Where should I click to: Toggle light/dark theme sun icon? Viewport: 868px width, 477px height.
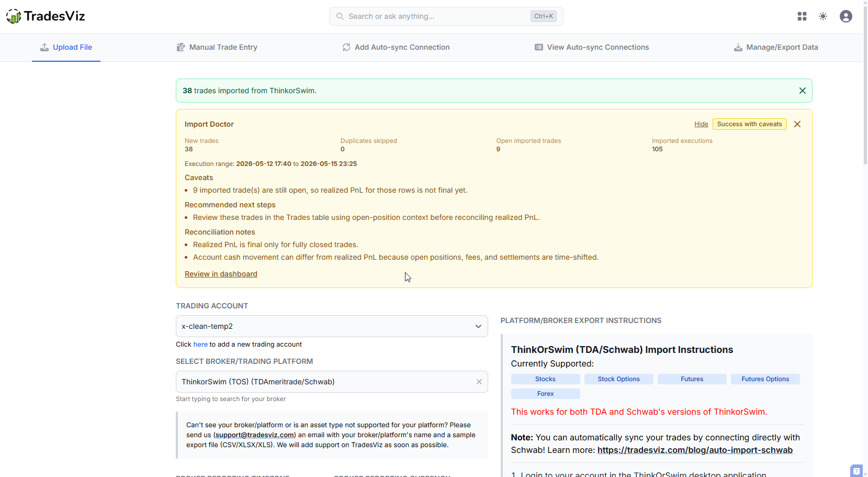click(823, 16)
